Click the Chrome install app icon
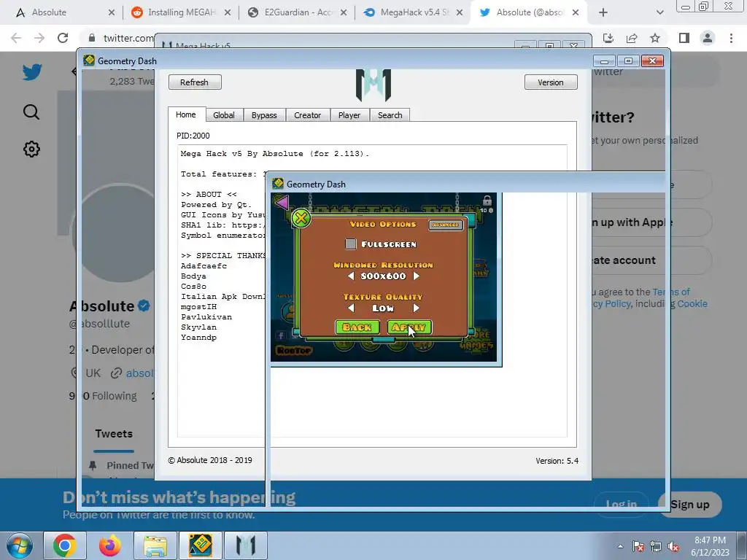 click(608, 38)
